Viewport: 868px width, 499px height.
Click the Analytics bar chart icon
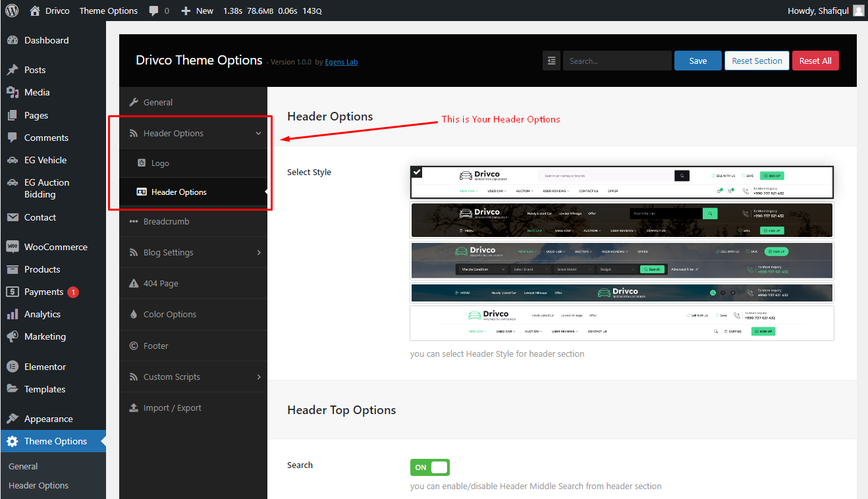(x=13, y=314)
